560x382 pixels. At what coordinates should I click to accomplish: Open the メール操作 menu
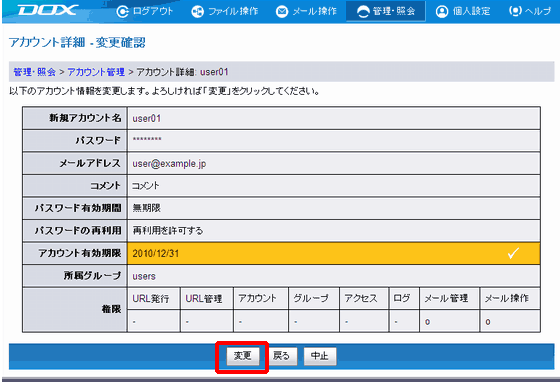[x=306, y=11]
